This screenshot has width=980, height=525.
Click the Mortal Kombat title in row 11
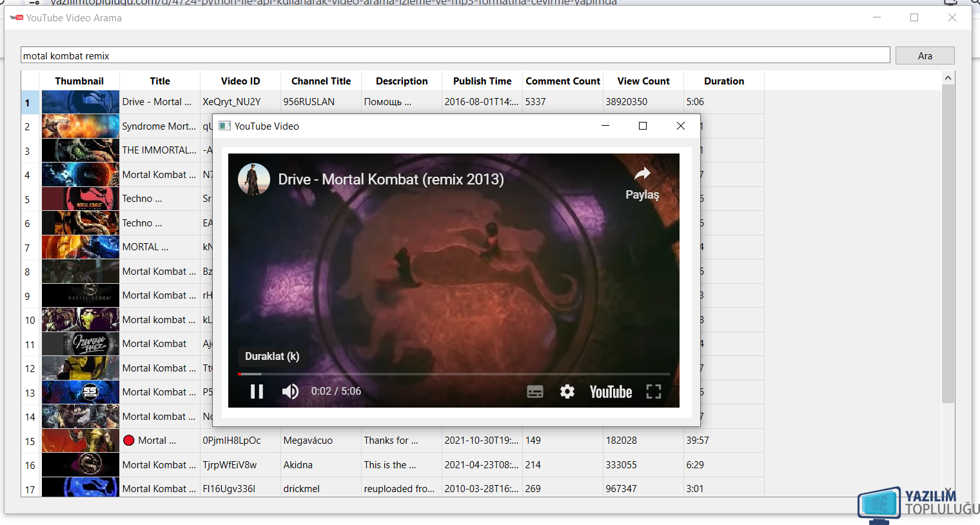pyautogui.click(x=160, y=344)
